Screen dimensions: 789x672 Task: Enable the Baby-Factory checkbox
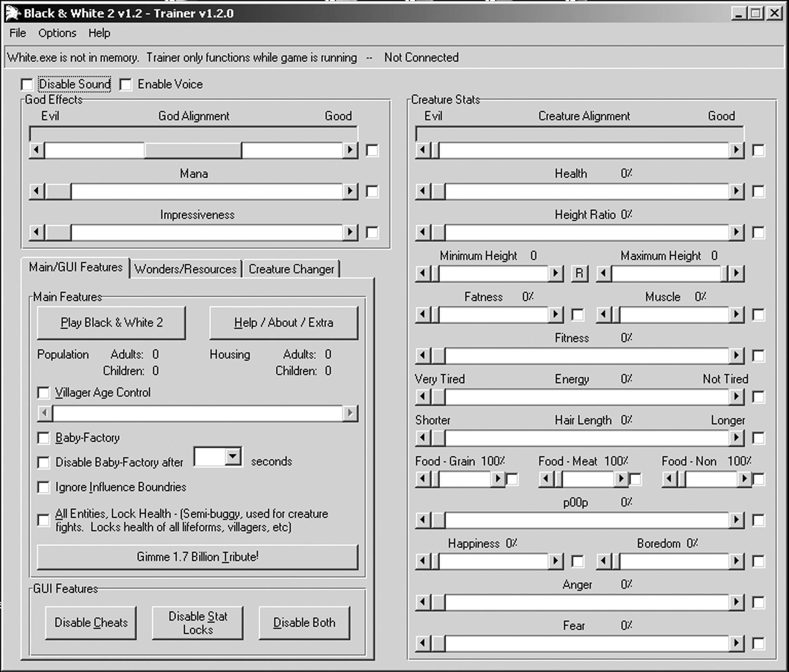pos(43,438)
